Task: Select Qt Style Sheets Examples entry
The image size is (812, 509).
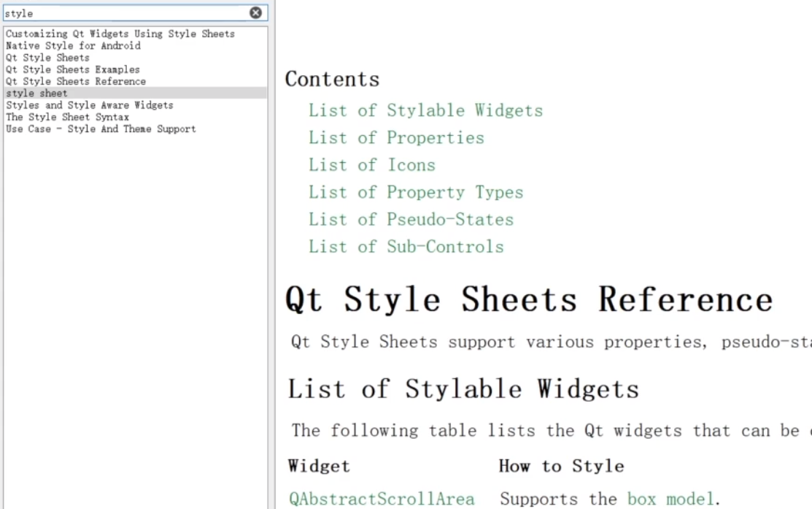Action: 72,69
